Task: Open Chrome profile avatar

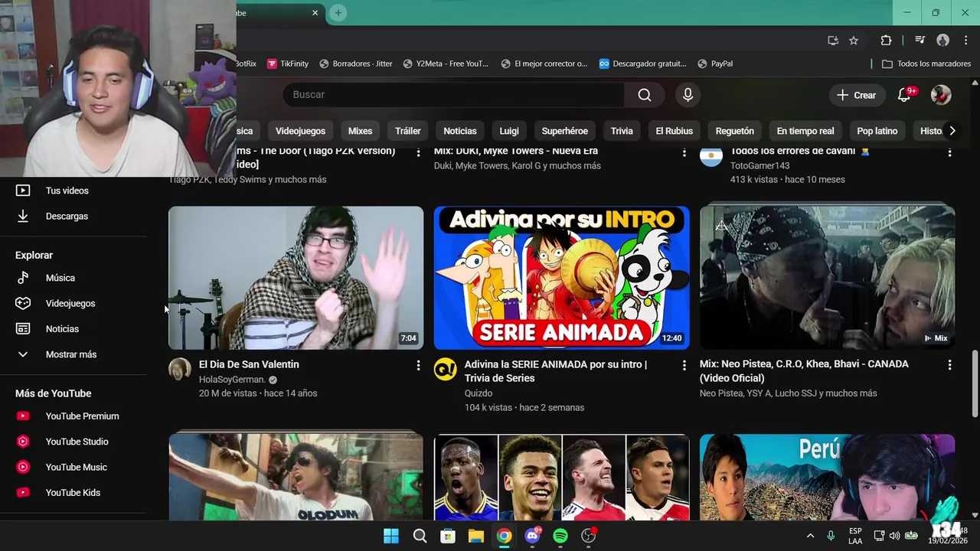Action: [x=942, y=41]
